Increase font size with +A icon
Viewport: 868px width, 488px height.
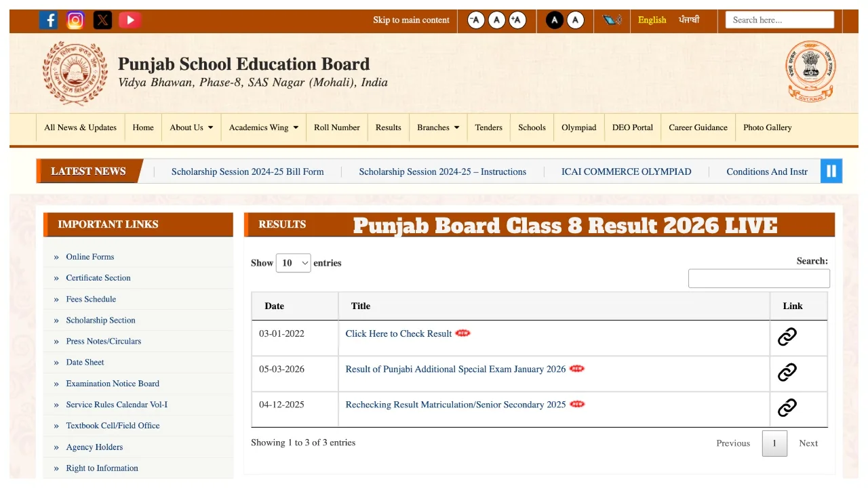(x=517, y=20)
